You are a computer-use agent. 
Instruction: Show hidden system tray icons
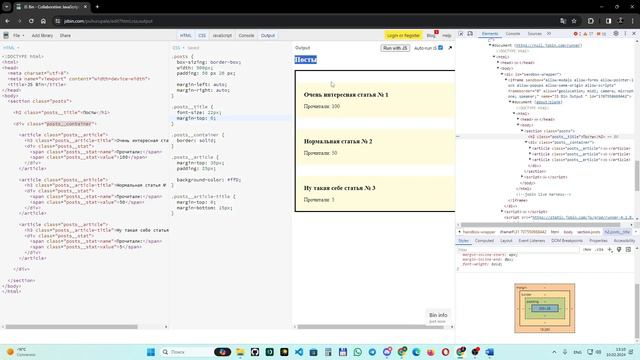pyautogui.click(x=554, y=352)
